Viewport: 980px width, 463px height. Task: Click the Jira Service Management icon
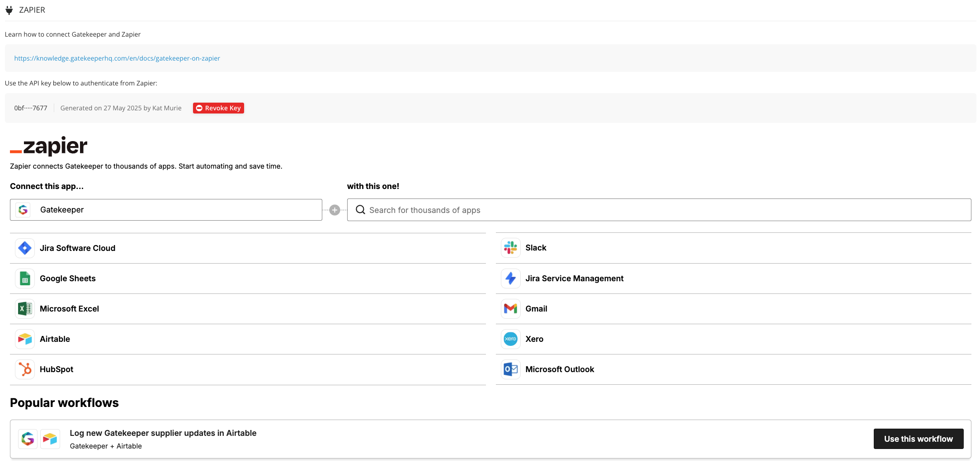[511, 279]
